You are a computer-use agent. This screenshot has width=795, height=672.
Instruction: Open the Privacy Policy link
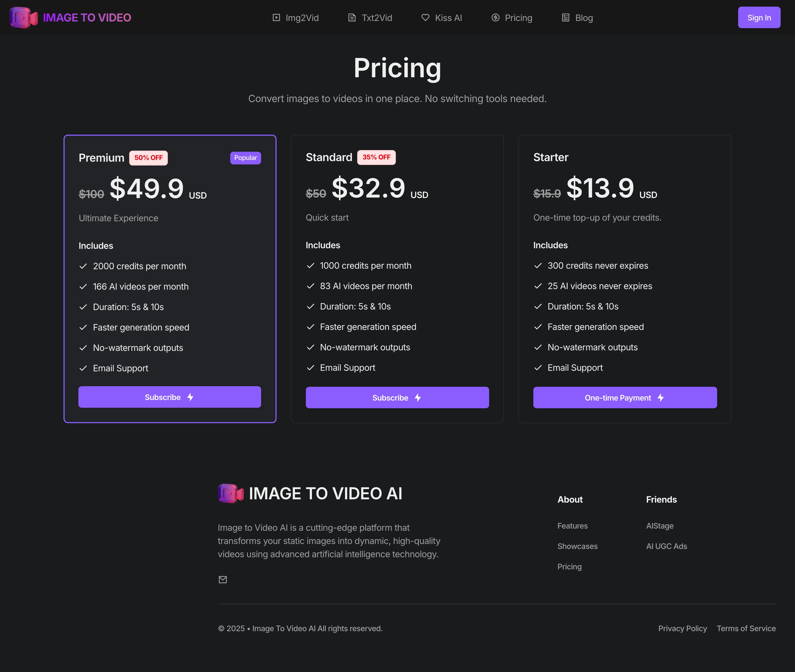point(682,629)
